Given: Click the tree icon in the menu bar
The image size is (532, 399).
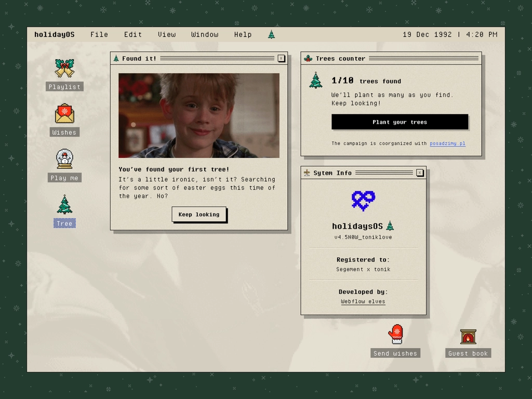Looking at the screenshot, I should (x=271, y=34).
